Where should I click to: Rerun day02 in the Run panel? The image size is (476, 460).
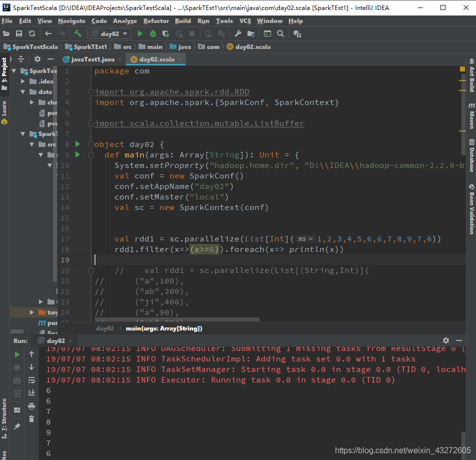coord(17,354)
